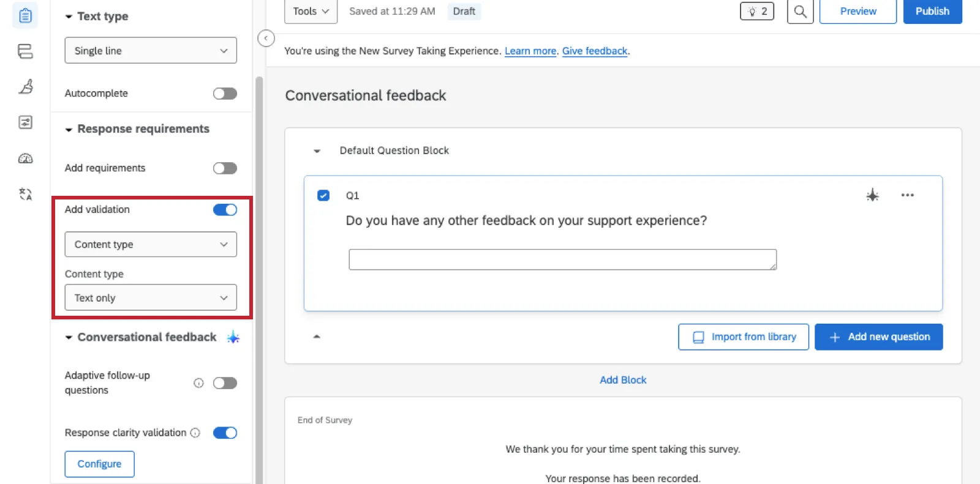Click Add new question button
This screenshot has height=484, width=980.
click(878, 337)
